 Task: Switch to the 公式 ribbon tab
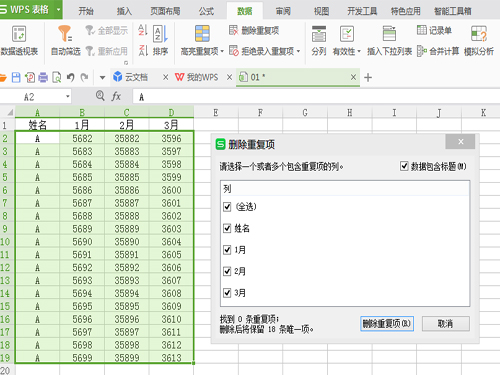click(206, 11)
